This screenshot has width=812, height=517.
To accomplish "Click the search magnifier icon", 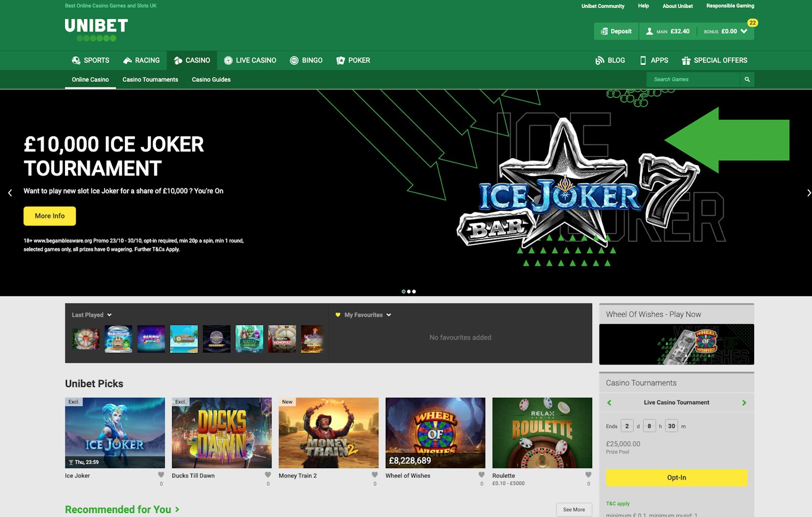I will click(747, 79).
